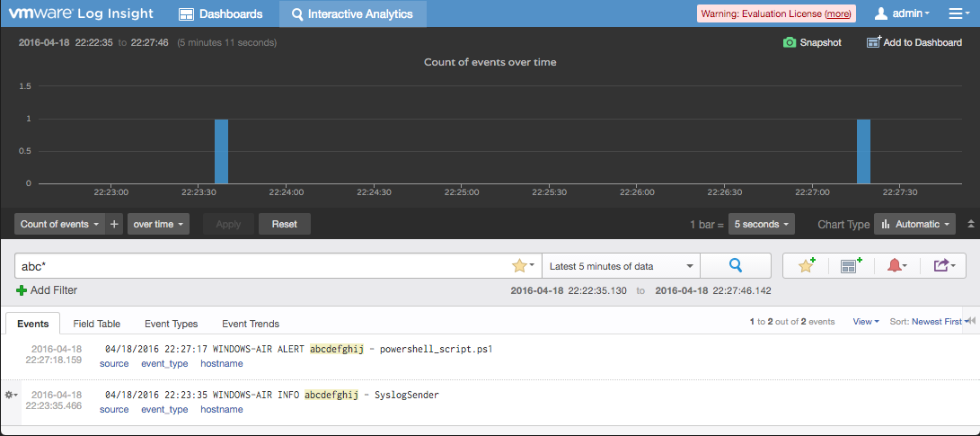This screenshot has width=980, height=436.
Task: Switch to the Field Table tab
Action: (96, 324)
